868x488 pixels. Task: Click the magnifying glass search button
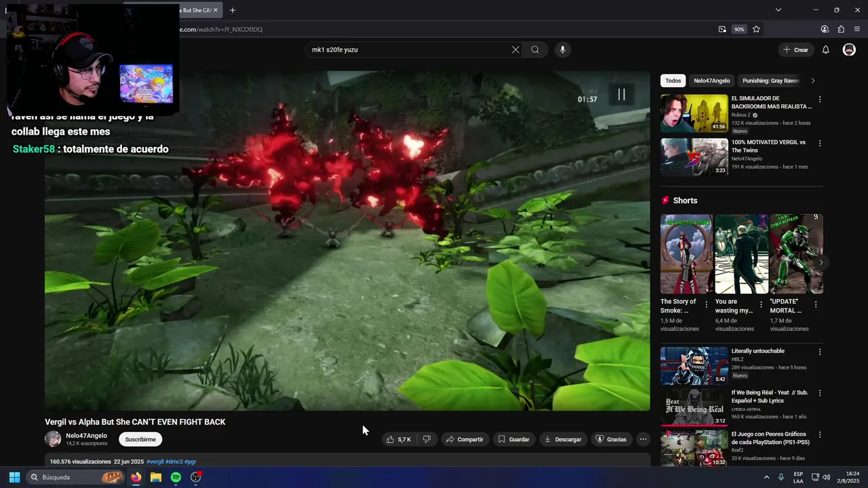click(x=535, y=49)
